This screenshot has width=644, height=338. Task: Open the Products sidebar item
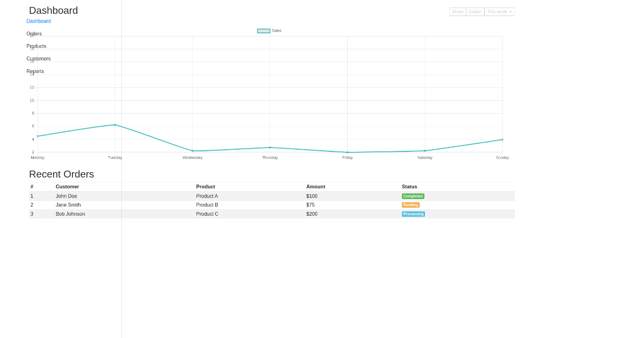click(x=36, y=46)
